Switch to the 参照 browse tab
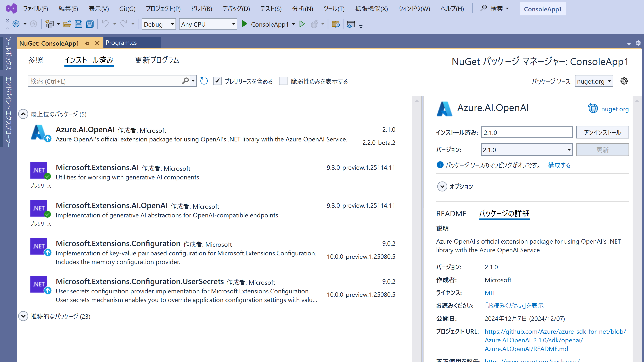 tap(35, 60)
